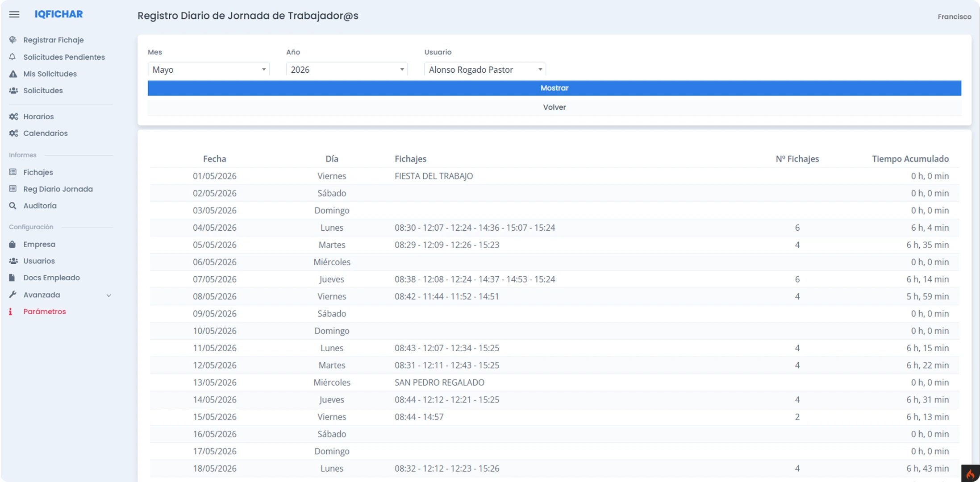Click the flame icon in bottom corner

(x=970, y=474)
